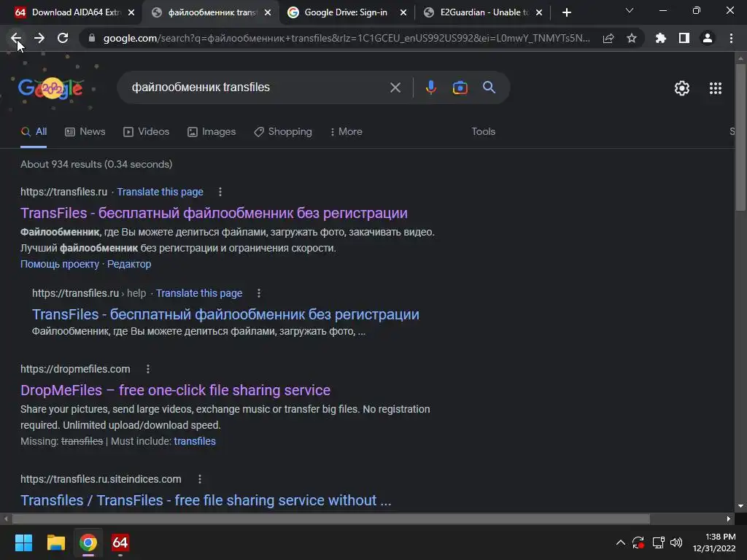Open options for transfiles.ru help result
Viewport: 747px width, 560px height.
coord(259,293)
